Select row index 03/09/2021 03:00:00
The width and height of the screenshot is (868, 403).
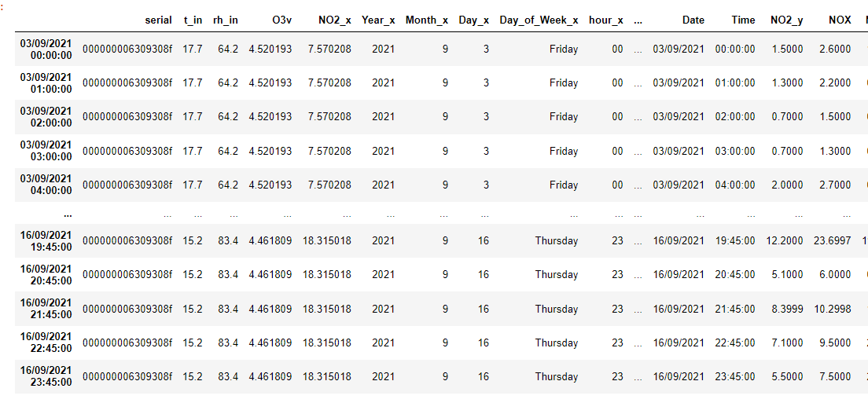click(46, 151)
